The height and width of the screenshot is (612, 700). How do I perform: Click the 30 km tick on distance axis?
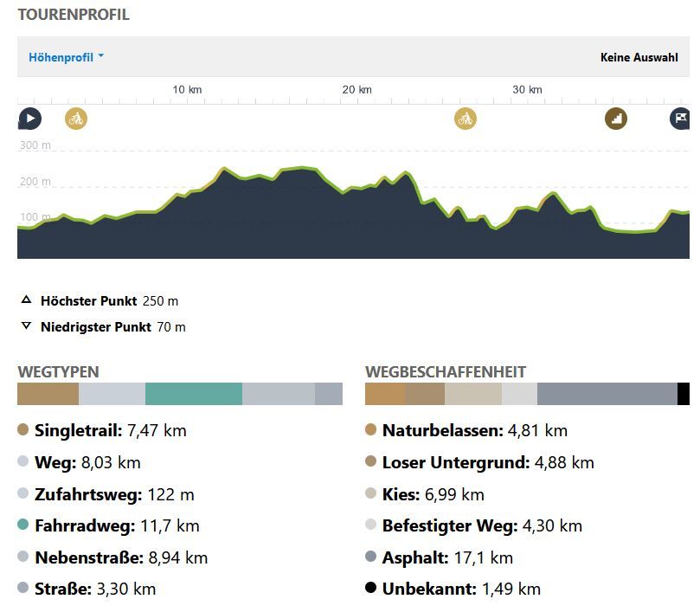(x=527, y=90)
